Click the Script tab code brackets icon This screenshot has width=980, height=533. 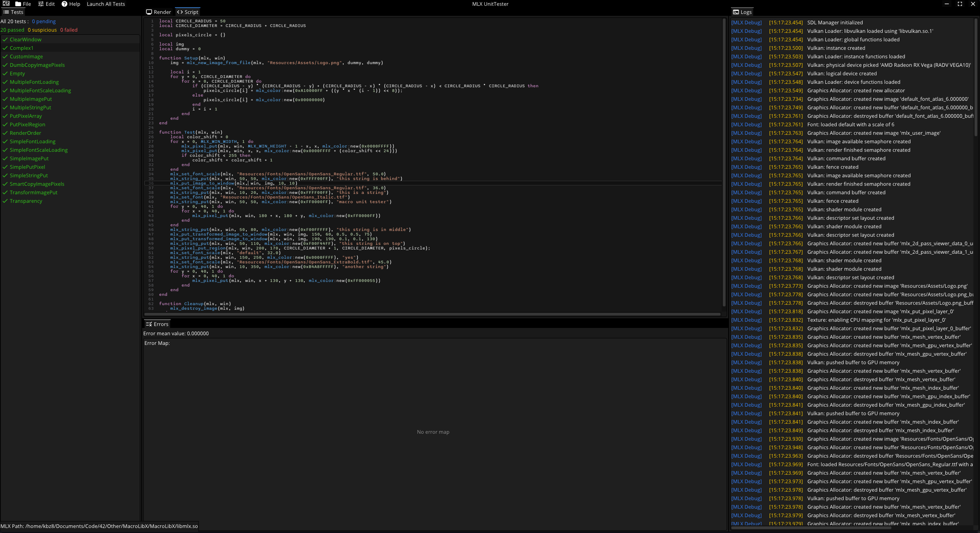pos(180,12)
